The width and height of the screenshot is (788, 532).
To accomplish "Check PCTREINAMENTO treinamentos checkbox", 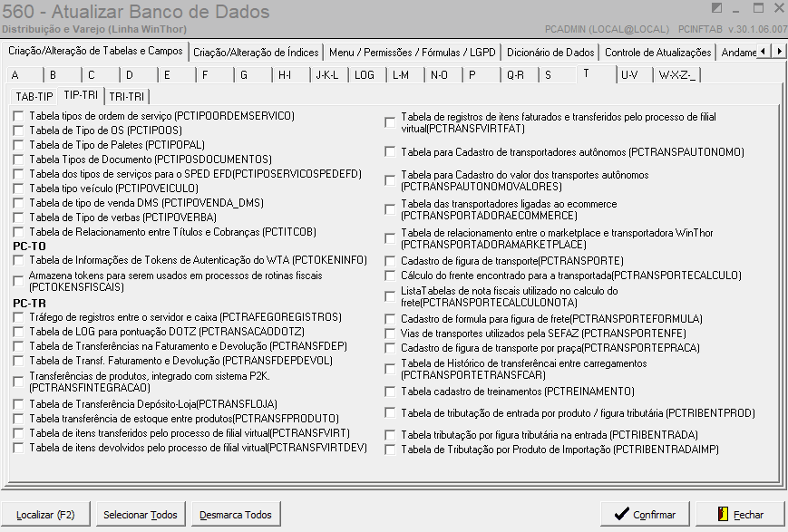I will tap(390, 392).
